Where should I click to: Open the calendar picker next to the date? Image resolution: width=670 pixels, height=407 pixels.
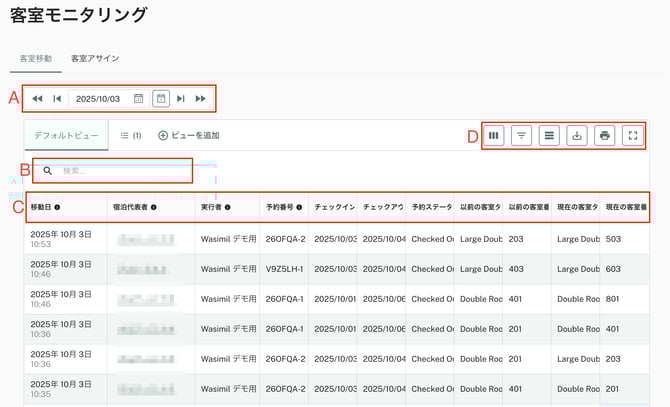coord(139,99)
